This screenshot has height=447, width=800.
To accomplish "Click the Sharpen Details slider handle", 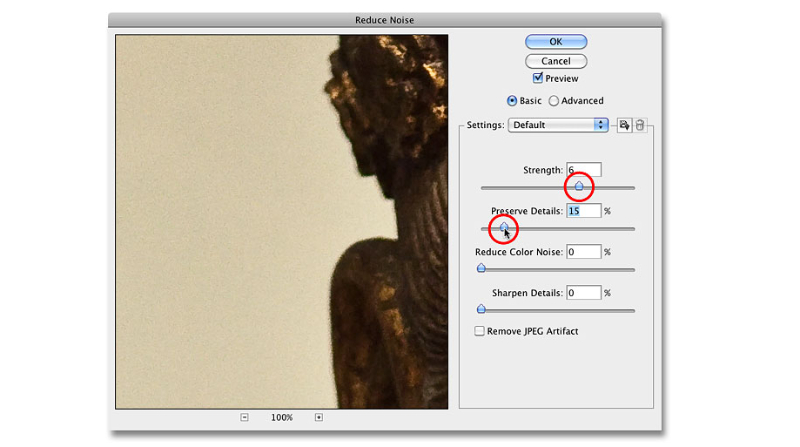I will point(481,309).
